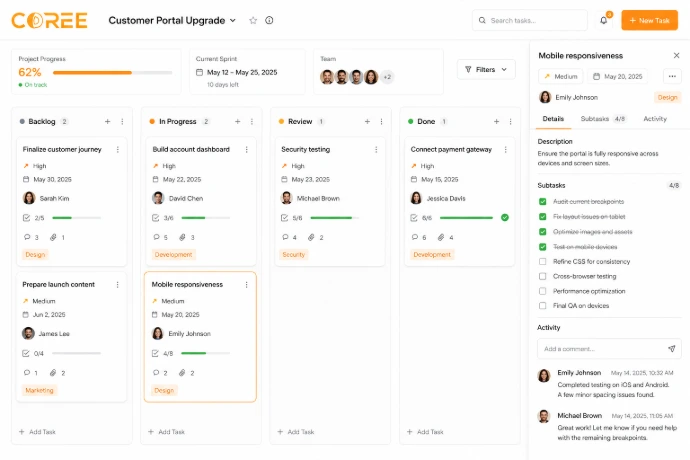Open comments on Connect payment gateway card
The height and width of the screenshot is (460, 690).
click(419, 237)
